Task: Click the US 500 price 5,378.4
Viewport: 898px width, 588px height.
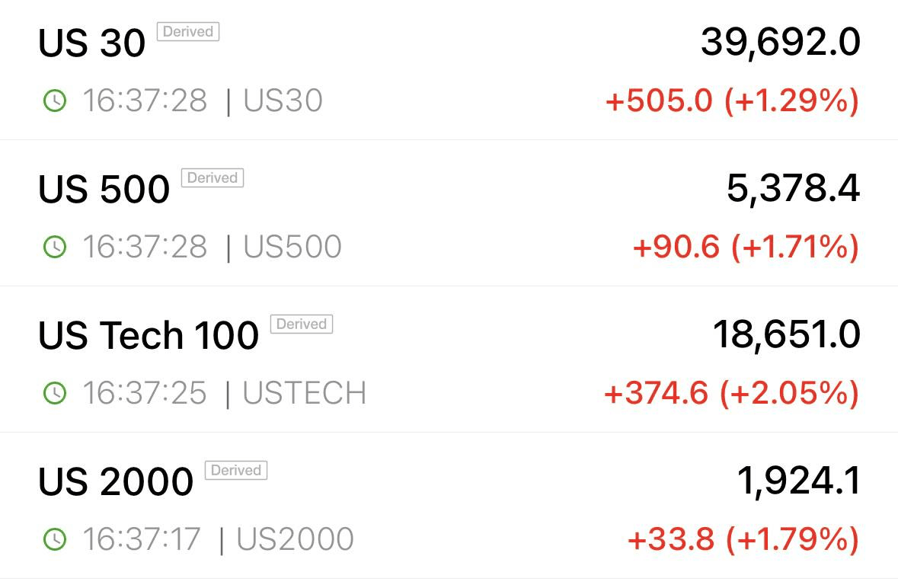Action: [794, 189]
